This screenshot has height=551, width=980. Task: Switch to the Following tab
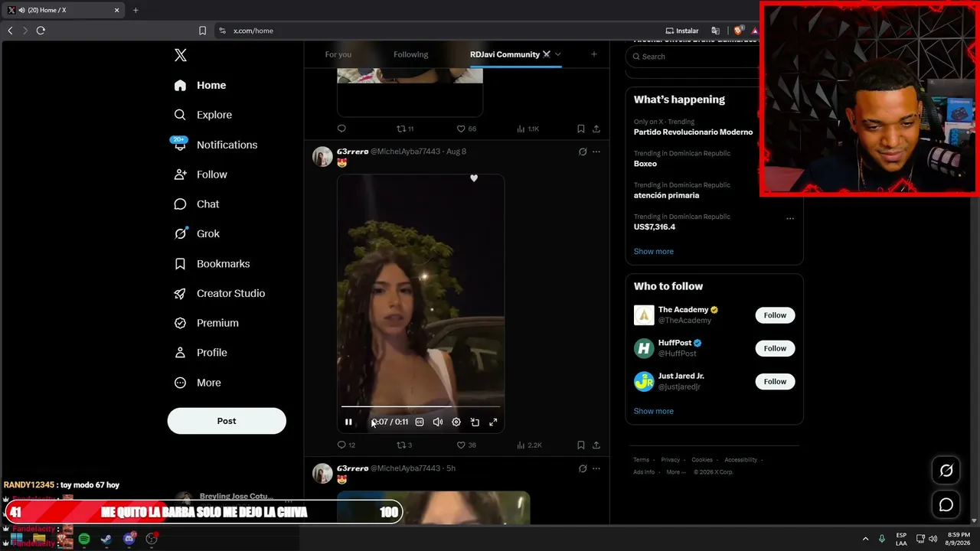pos(411,54)
